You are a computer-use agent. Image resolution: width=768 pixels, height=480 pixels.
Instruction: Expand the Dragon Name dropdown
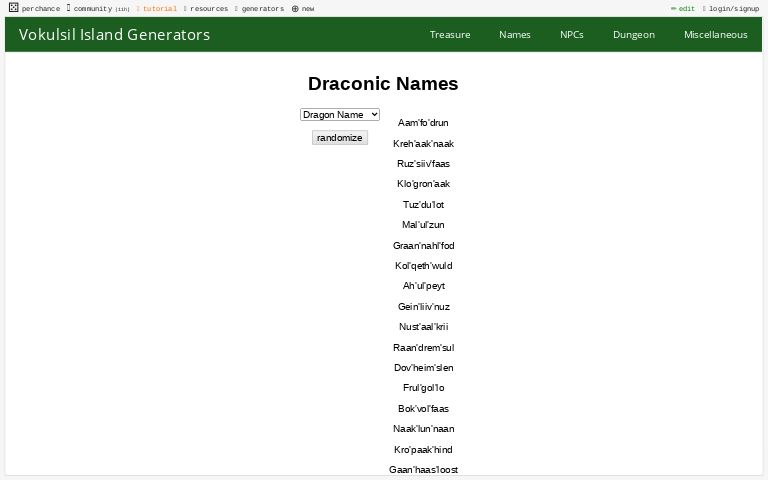tap(340, 115)
